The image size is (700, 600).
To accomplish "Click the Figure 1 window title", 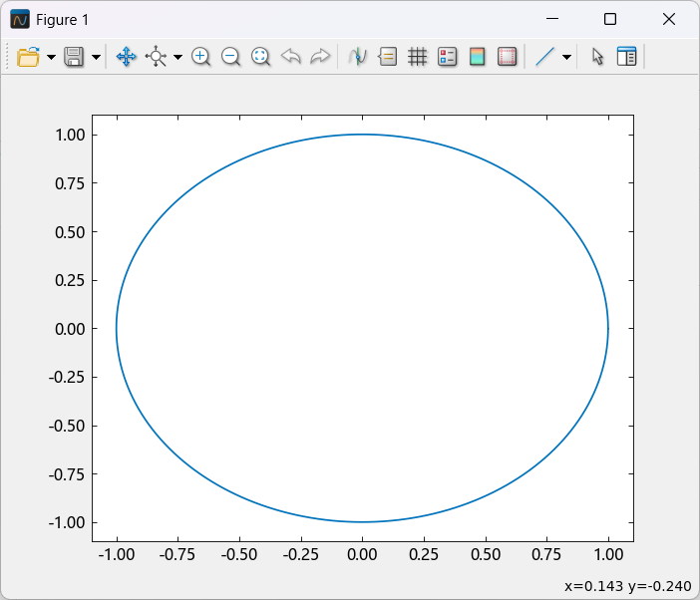I will (x=62, y=20).
